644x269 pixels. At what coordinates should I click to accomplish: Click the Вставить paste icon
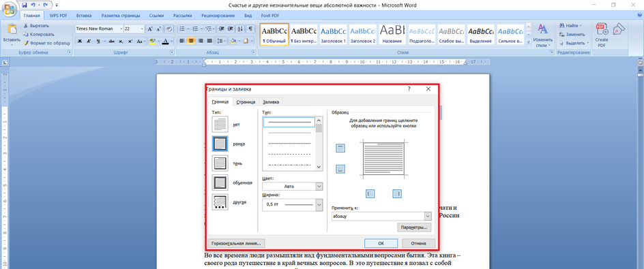12,29
